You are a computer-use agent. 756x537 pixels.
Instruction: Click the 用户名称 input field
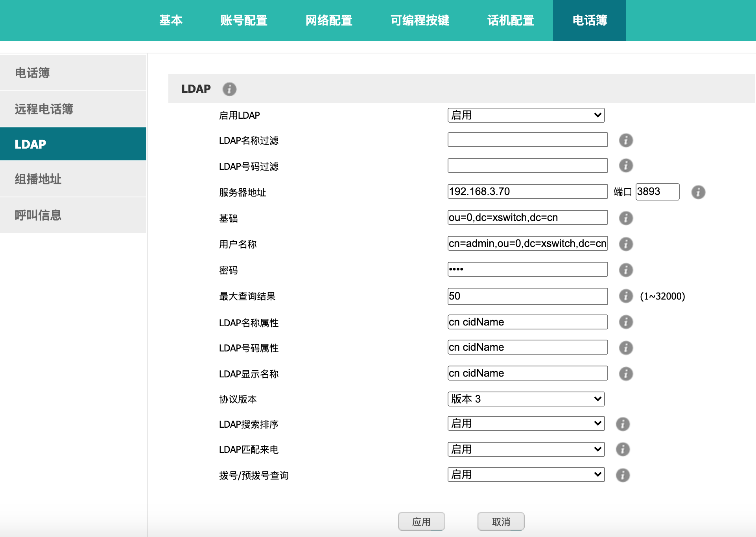click(x=527, y=243)
